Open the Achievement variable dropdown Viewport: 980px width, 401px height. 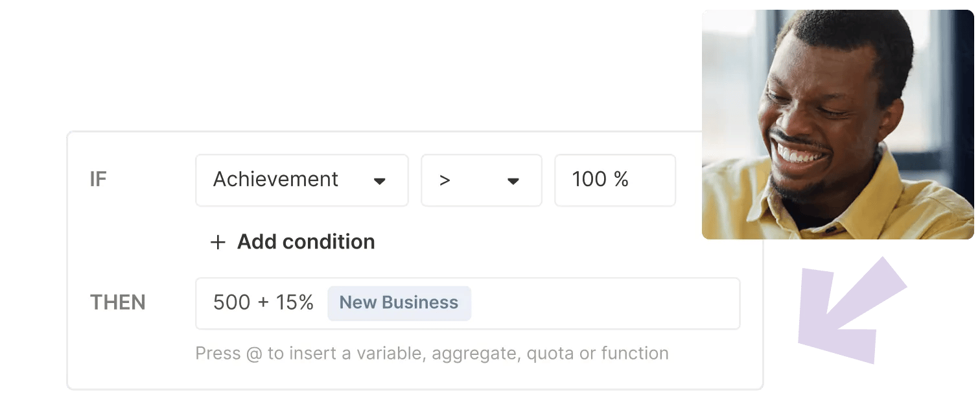click(x=302, y=180)
